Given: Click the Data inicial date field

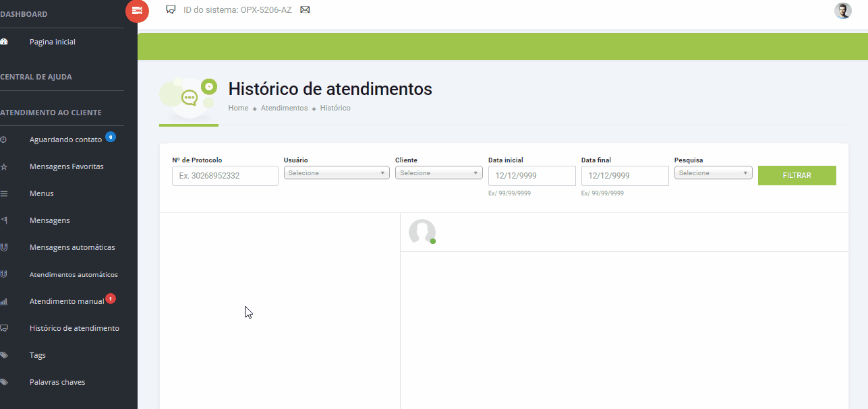Looking at the screenshot, I should [531, 176].
